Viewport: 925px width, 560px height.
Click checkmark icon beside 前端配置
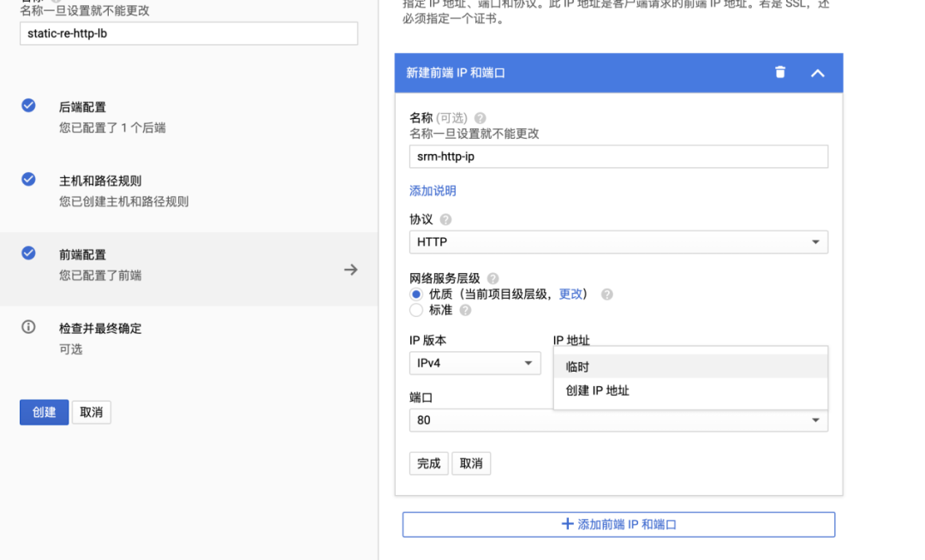pyautogui.click(x=28, y=253)
